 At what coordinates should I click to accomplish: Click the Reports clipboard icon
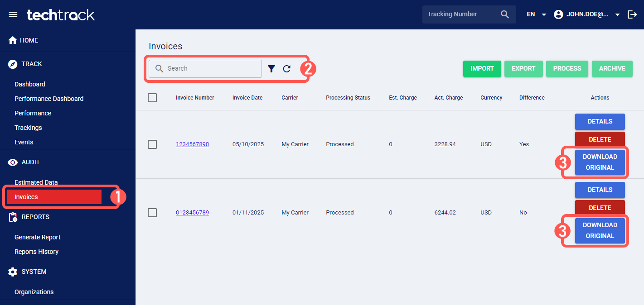click(x=13, y=217)
